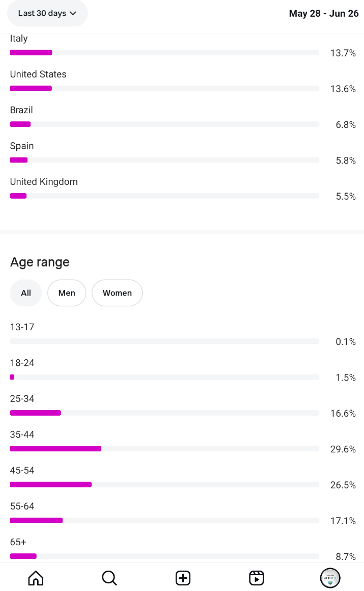Click the chevron next to Last 30 days
Image resolution: width=364 pixels, height=591 pixels.
click(x=73, y=13)
